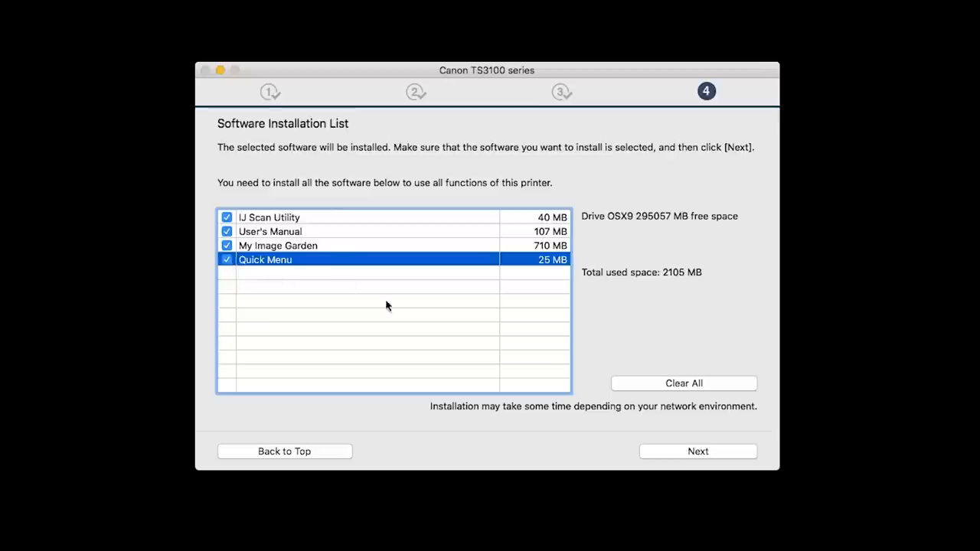Uncheck the Quick Menu checkbox
The image size is (980, 551).
click(x=227, y=259)
